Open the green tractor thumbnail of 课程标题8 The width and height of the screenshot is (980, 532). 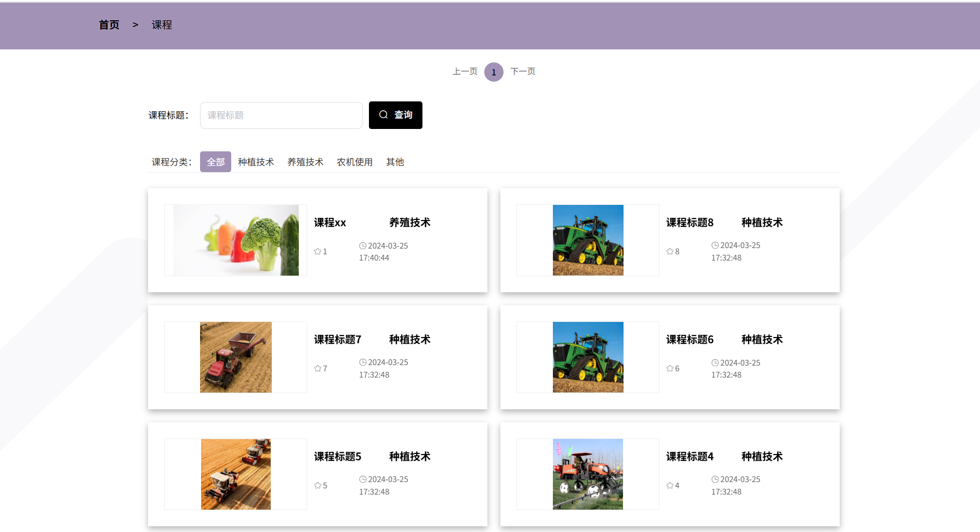point(588,240)
